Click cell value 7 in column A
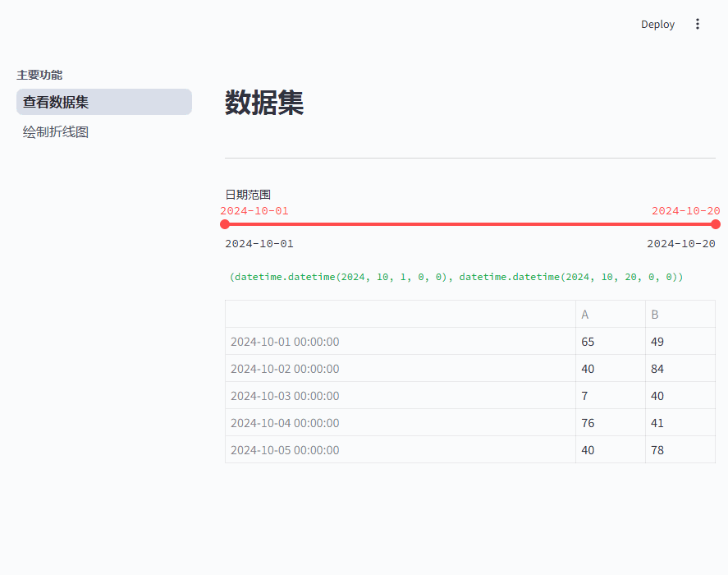 [611, 396]
